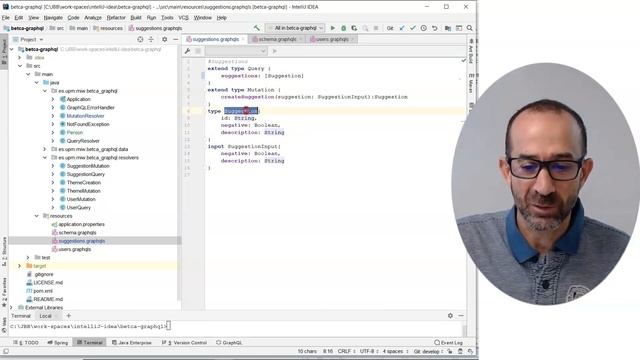Open the Refactor menu

116,18
